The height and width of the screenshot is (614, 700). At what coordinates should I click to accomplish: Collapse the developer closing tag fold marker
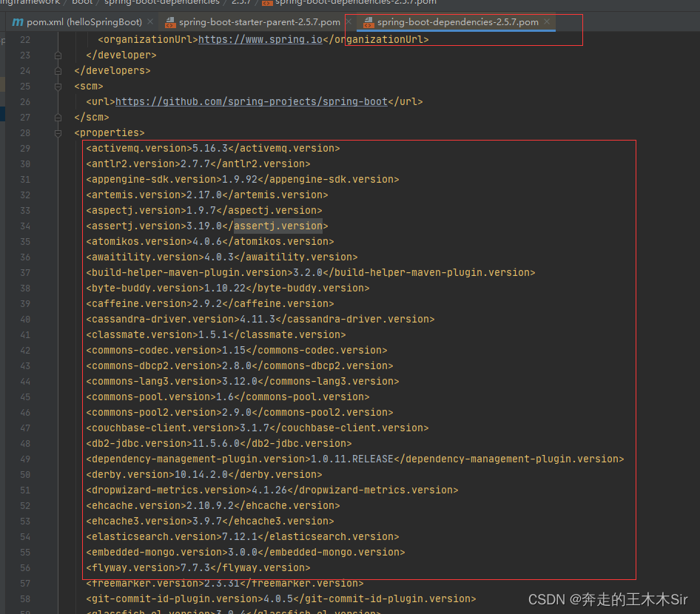tap(58, 55)
